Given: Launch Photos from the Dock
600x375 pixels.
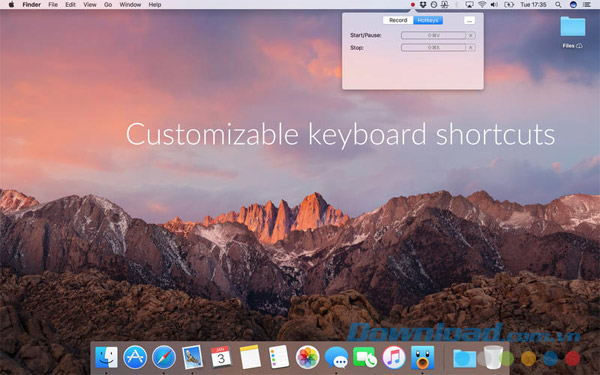Looking at the screenshot, I should 307,357.
